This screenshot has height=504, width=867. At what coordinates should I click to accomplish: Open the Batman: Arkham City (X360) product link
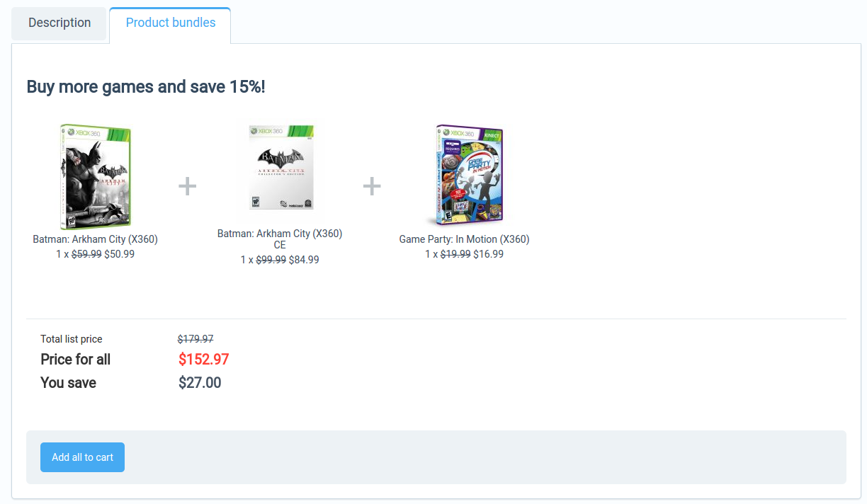[96, 239]
